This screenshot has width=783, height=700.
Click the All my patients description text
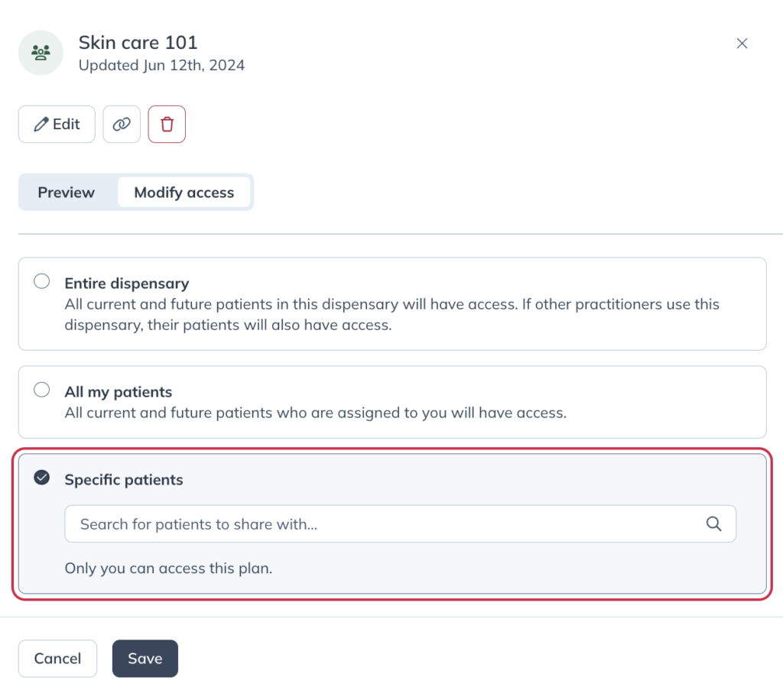coord(316,413)
